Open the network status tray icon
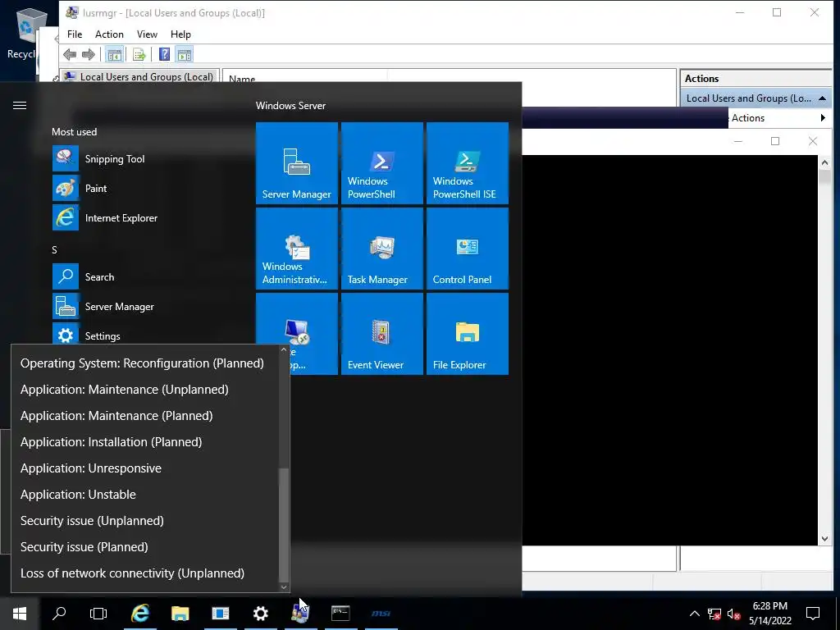Screen dimensions: 840x630 pos(714,614)
